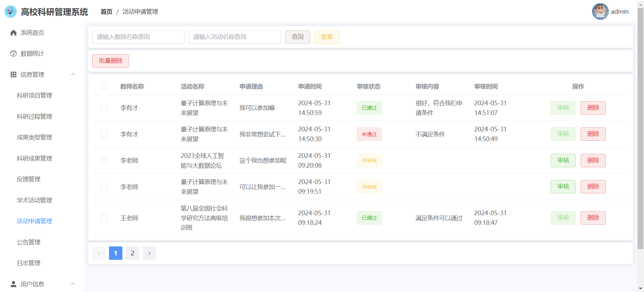Image resolution: width=644 pixels, height=292 pixels.
Task: Open the admin avatar picture
Action: tap(600, 11)
